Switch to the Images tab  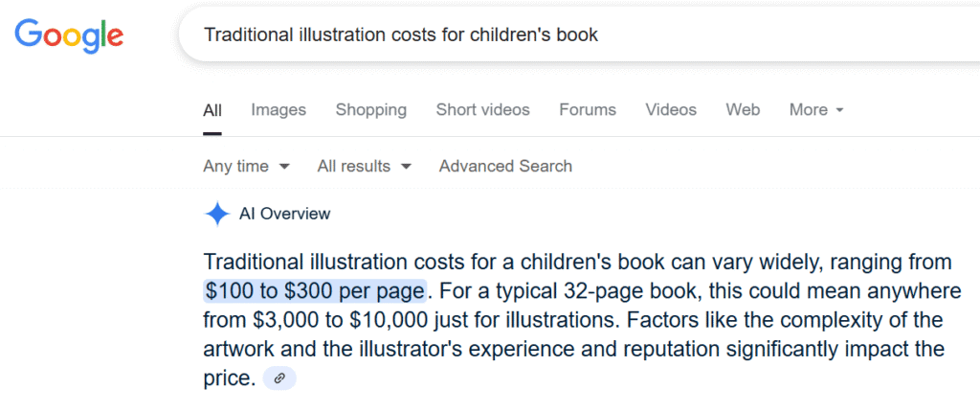point(278,110)
